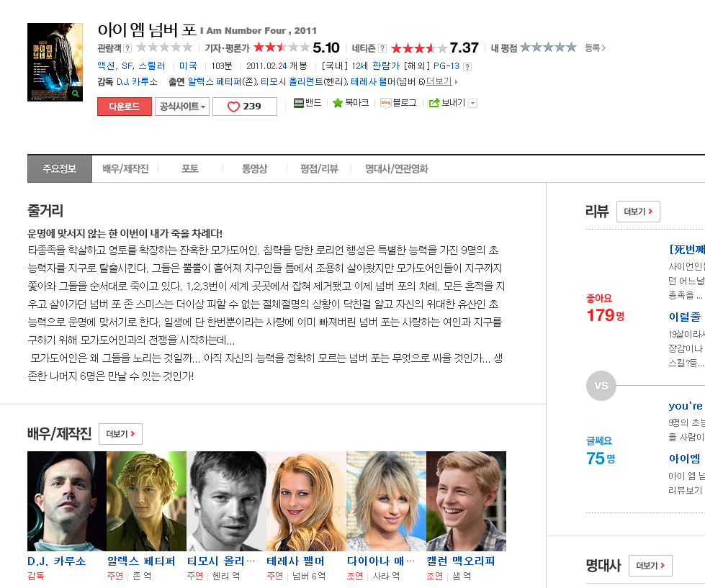Click the magnifier icon on the movie poster

coord(76,94)
